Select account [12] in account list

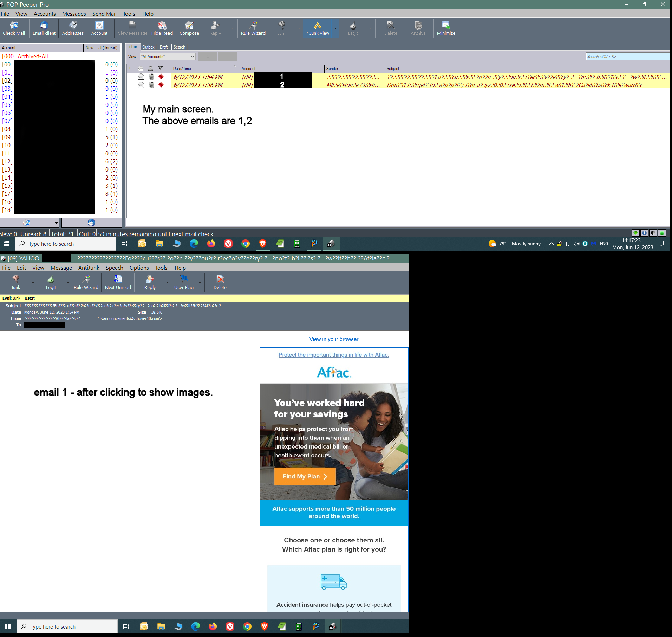[x=7, y=161]
